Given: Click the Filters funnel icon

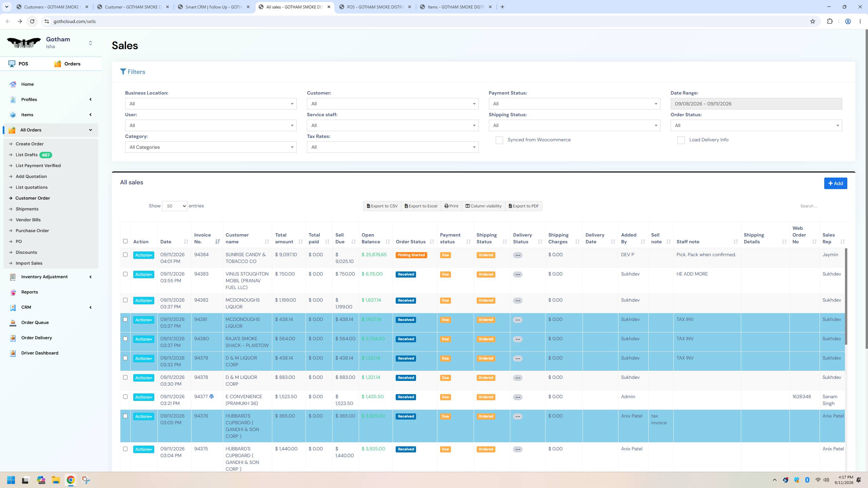Looking at the screenshot, I should tap(123, 72).
